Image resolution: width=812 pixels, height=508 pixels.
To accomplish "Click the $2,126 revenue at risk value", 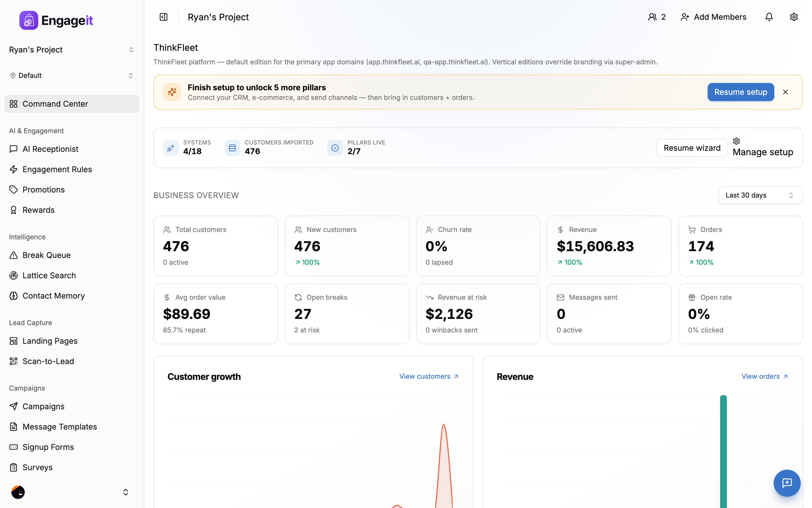I will (x=449, y=314).
